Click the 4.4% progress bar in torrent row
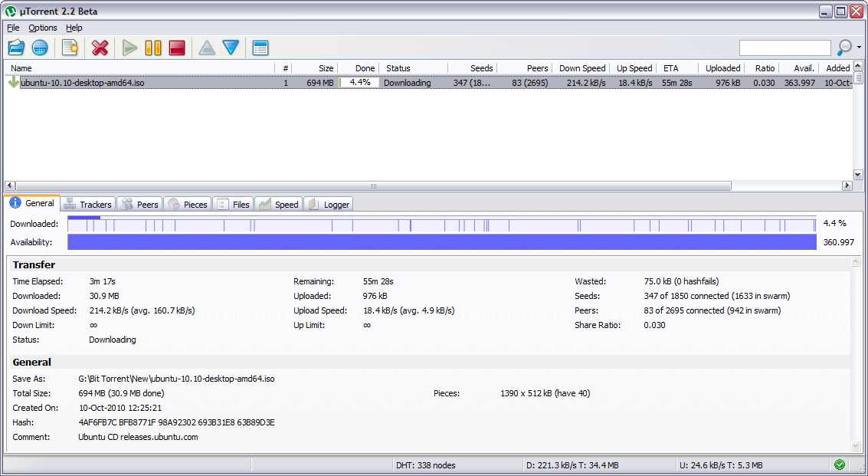The width and height of the screenshot is (868, 476). [x=359, y=83]
